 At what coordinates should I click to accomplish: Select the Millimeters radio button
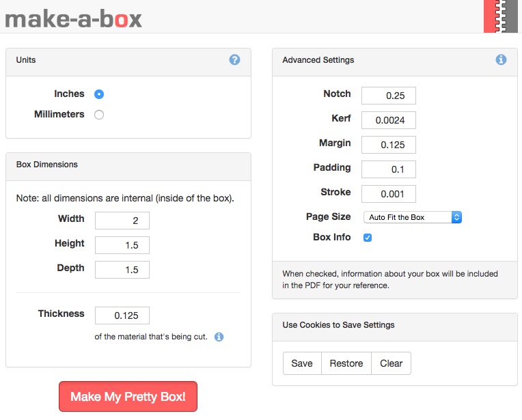(x=99, y=115)
